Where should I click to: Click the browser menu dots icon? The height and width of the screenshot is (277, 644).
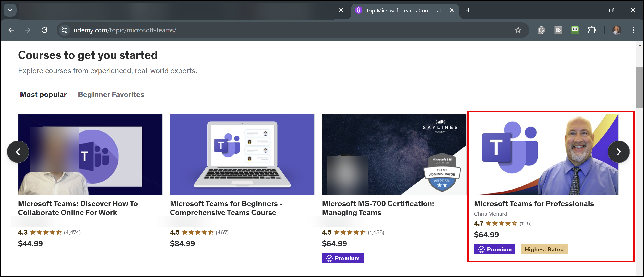coord(633,30)
